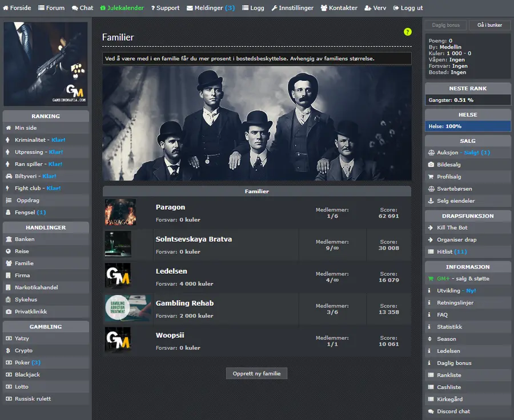Click the Crypto bitcoin icon

pyautogui.click(x=8, y=350)
